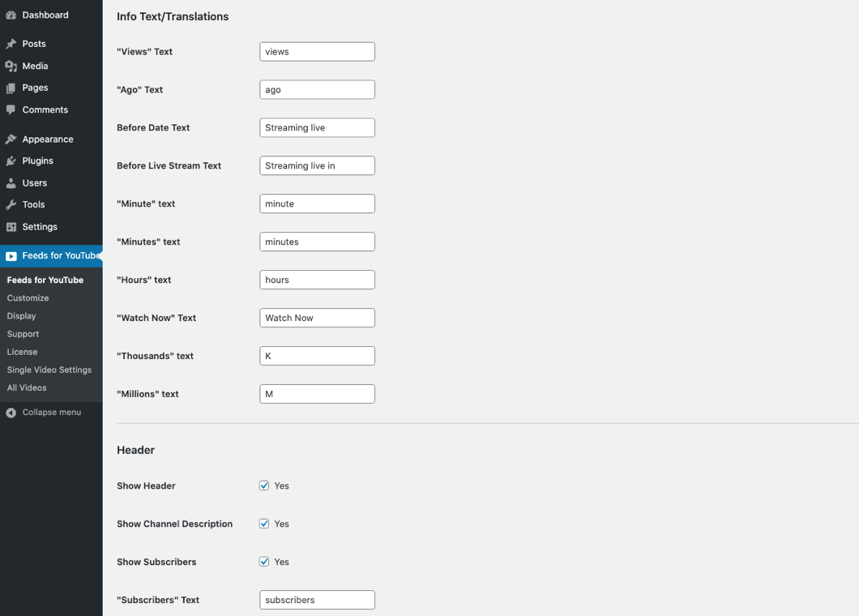Click the Comments speech bubble icon
The image size is (859, 616).
click(x=11, y=110)
